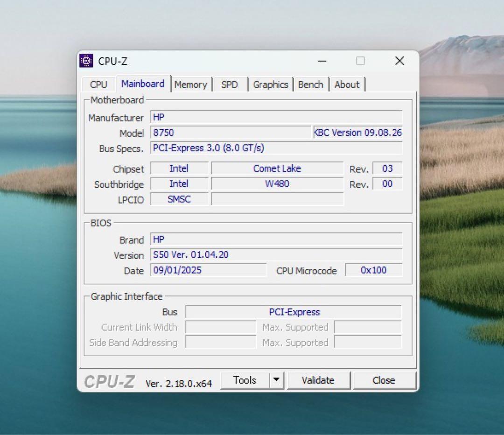Click the Current Link Width empty field
The width and height of the screenshot is (504, 435).
[x=221, y=327]
